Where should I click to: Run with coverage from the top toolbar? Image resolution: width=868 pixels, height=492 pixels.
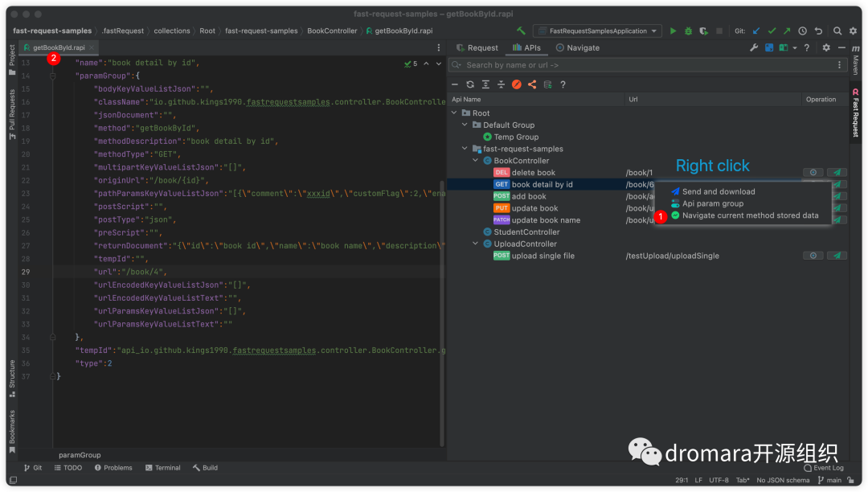click(x=703, y=31)
